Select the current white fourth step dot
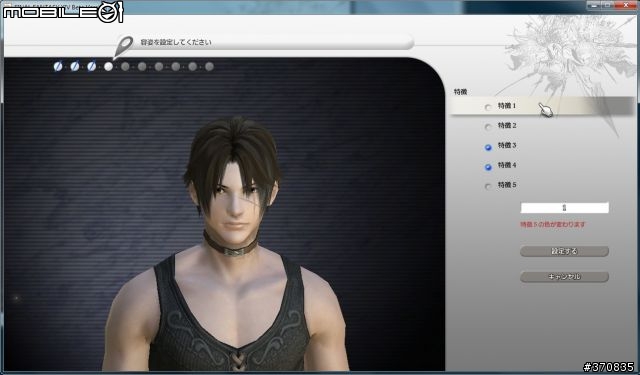This screenshot has width=640, height=375. click(108, 67)
